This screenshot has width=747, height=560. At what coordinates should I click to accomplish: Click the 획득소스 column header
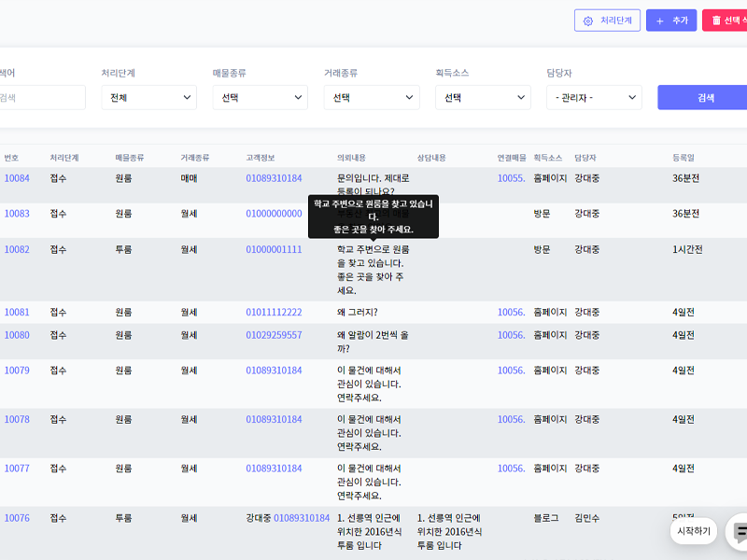coord(548,158)
